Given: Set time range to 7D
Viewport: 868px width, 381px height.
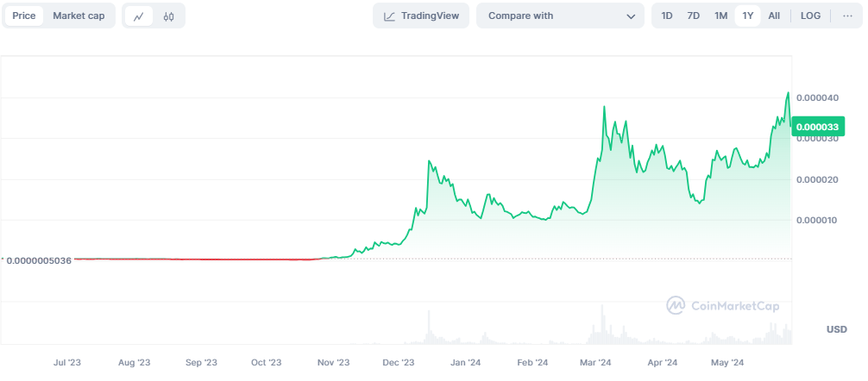Looking at the screenshot, I should point(693,16).
